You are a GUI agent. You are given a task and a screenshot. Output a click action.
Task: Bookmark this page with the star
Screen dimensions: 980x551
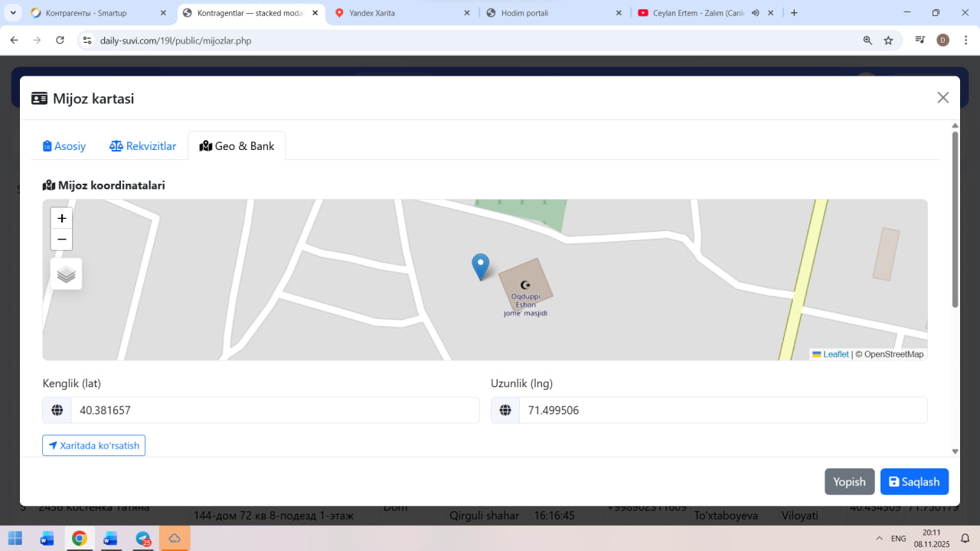pos(888,41)
